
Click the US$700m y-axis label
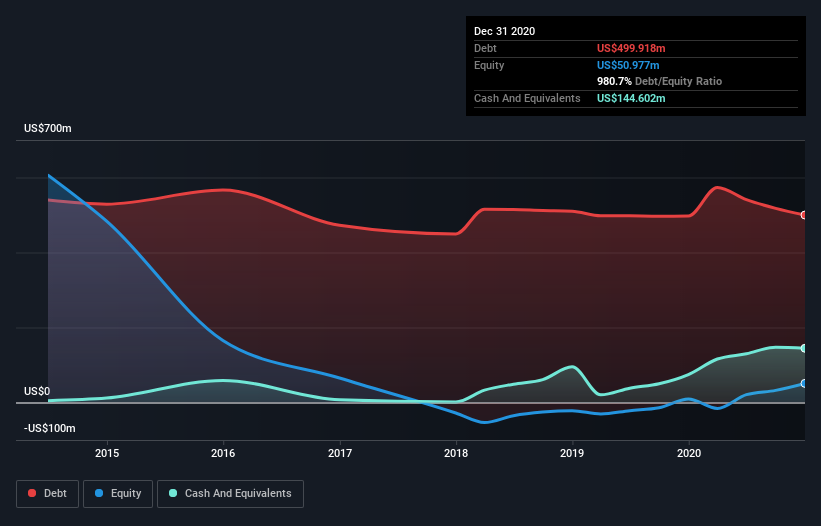pyautogui.click(x=48, y=128)
